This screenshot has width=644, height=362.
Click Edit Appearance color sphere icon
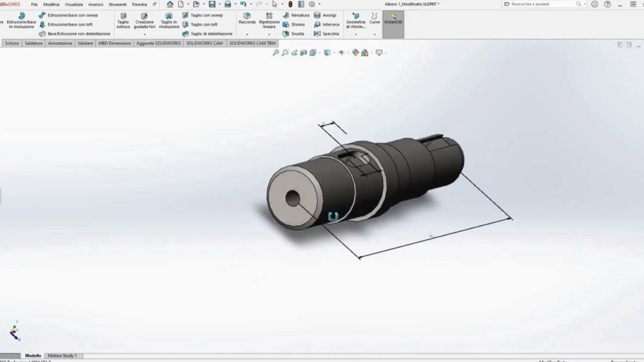(x=355, y=52)
